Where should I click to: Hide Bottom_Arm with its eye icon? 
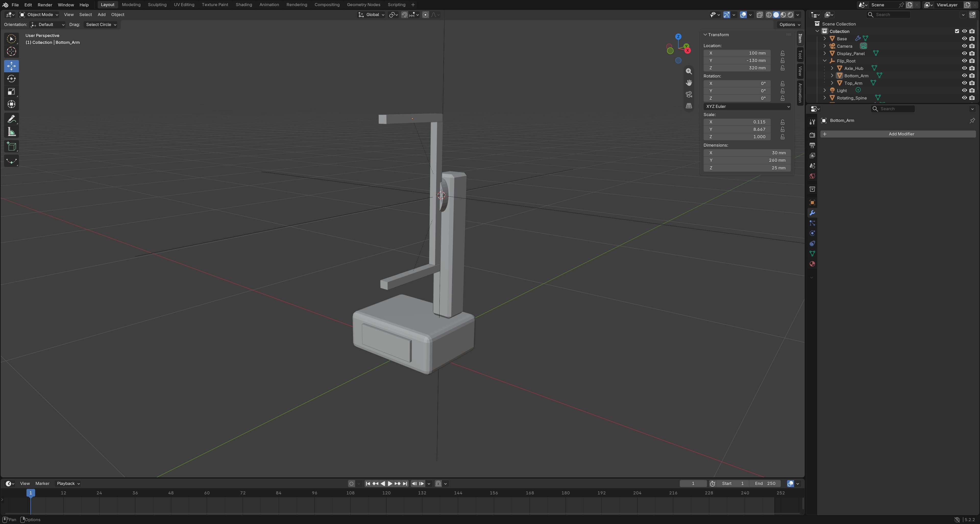coord(964,76)
